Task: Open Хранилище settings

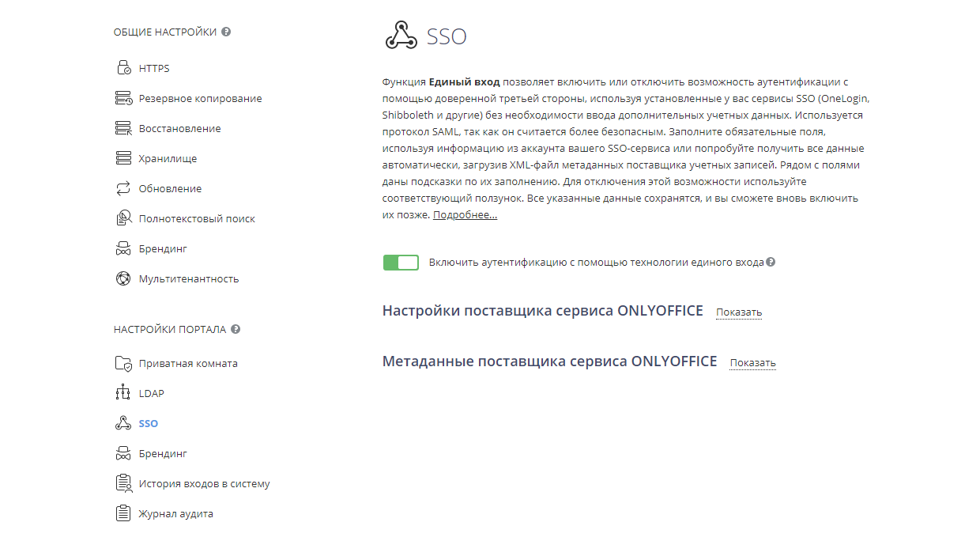Action: point(168,158)
